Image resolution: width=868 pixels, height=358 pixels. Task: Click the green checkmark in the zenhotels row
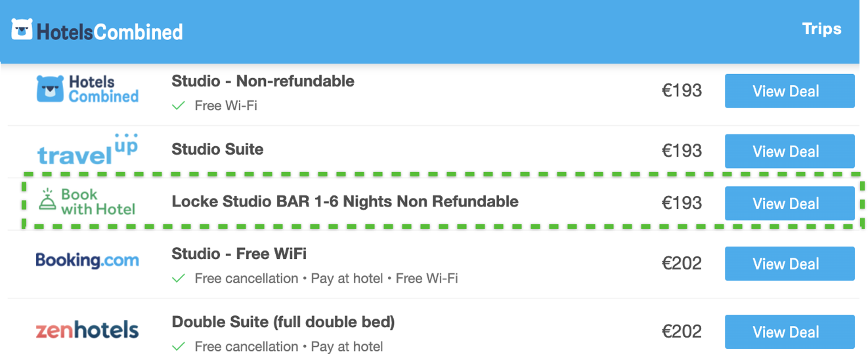click(x=178, y=347)
